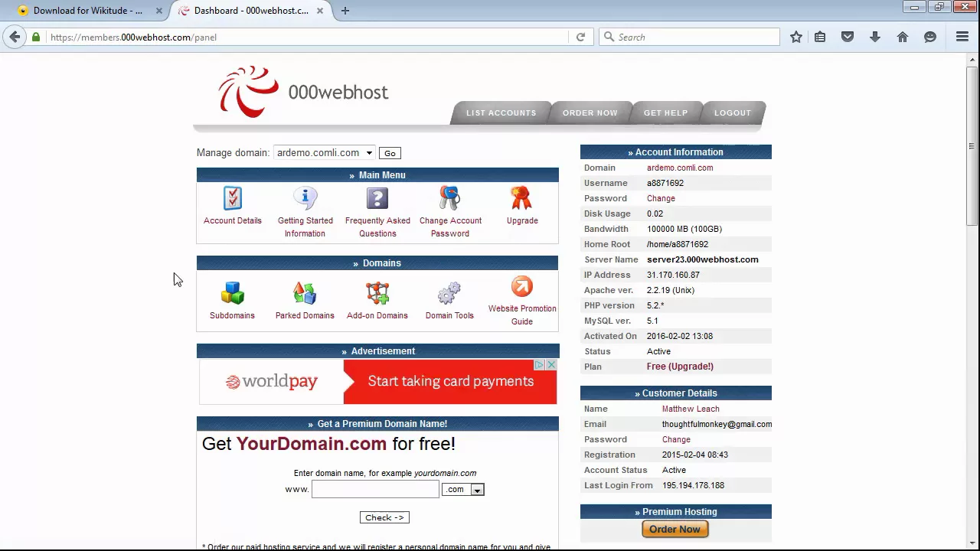Click the Account Details text link
The image size is (980, 551).
[233, 220]
